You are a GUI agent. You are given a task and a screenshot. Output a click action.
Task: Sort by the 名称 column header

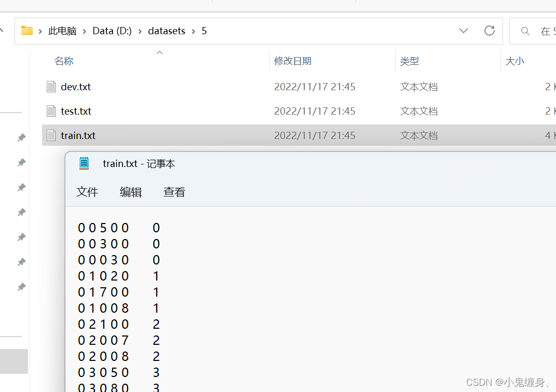[x=64, y=61]
